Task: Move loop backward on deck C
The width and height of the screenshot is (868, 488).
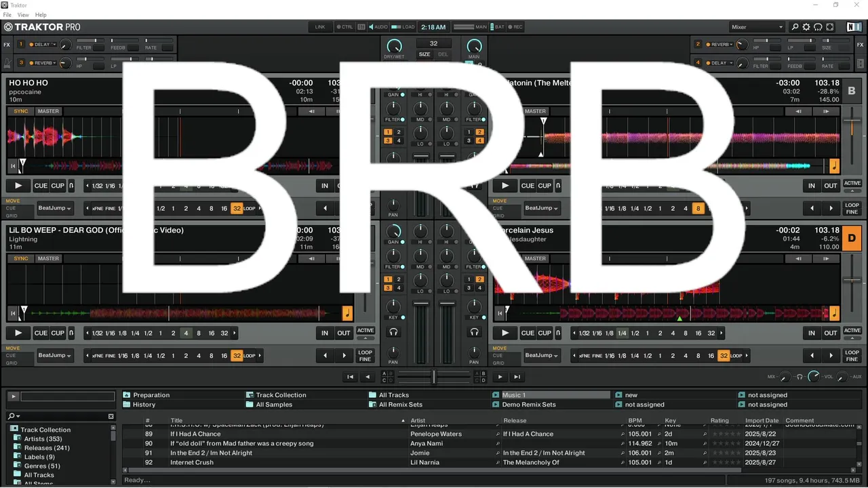Action: coord(325,355)
